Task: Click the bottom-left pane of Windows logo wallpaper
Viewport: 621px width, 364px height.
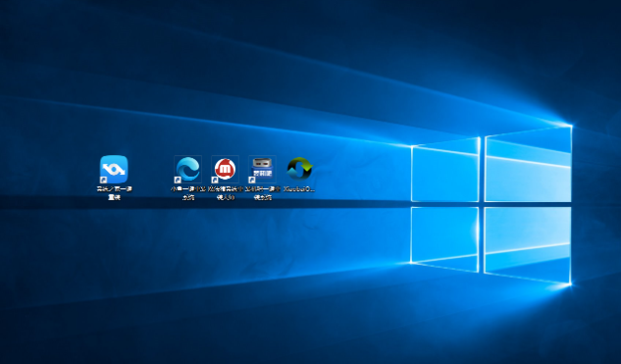Action: click(445, 238)
